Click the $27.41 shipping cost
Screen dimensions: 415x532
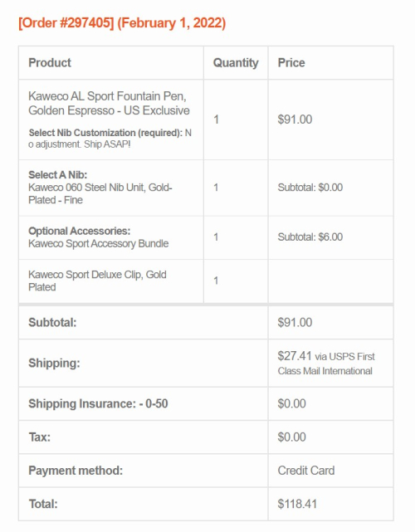295,356
